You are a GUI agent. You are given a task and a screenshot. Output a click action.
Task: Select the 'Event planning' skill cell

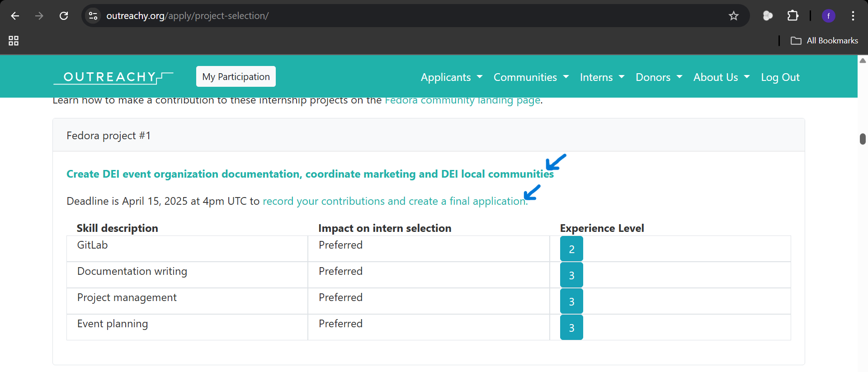187,327
